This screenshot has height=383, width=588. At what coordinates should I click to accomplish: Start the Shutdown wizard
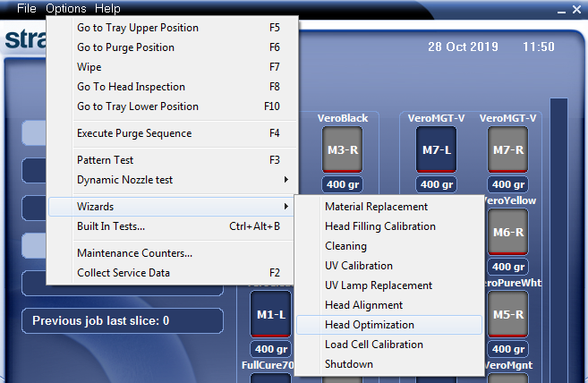tap(349, 364)
